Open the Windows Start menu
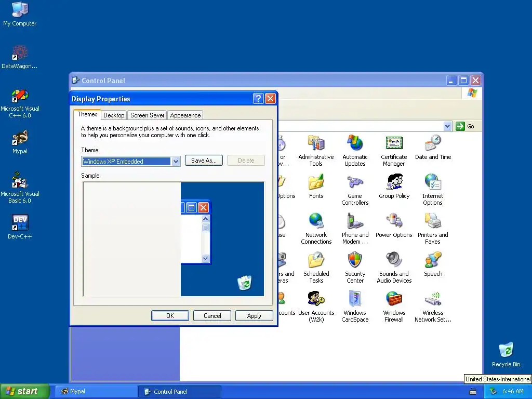Screen dimensions: 532x399 24,391
